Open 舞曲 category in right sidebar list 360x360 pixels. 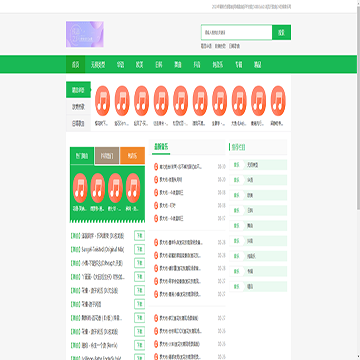click(258, 226)
